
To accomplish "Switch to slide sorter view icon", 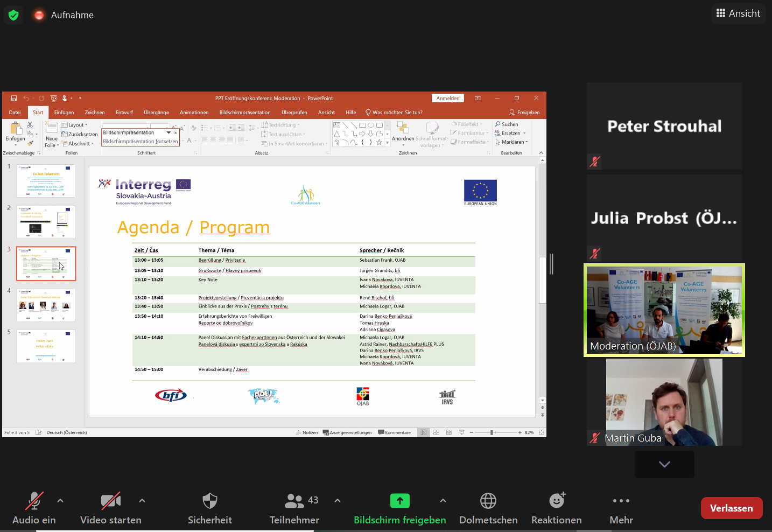I will 437,432.
